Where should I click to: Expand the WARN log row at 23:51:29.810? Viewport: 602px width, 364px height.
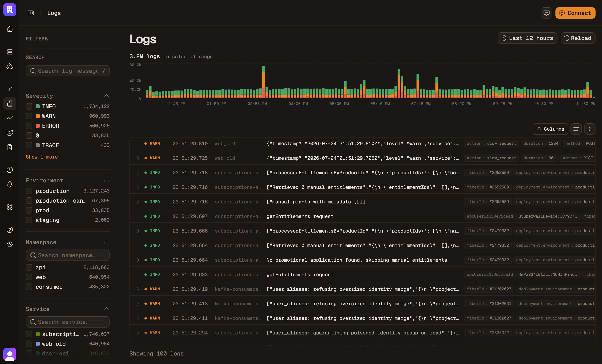pos(138,143)
